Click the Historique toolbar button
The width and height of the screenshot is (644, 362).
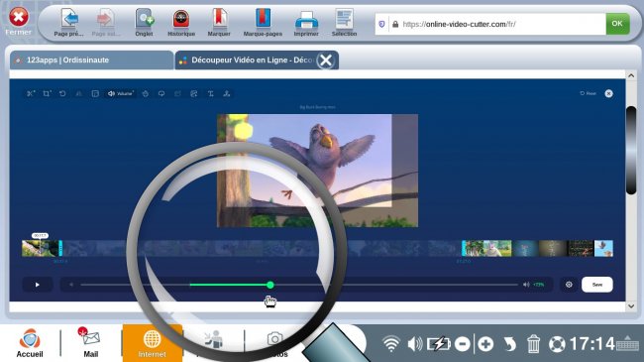coord(181,23)
